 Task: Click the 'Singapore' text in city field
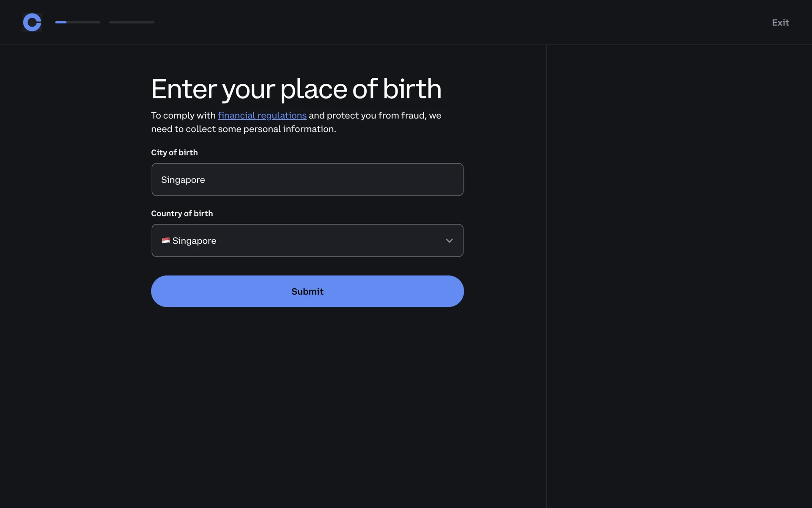point(183,180)
